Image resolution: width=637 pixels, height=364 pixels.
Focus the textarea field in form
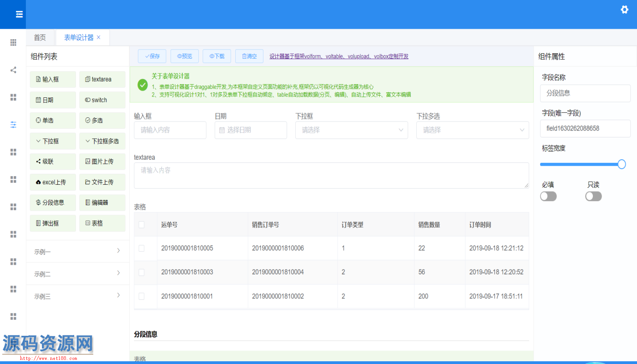coord(331,176)
